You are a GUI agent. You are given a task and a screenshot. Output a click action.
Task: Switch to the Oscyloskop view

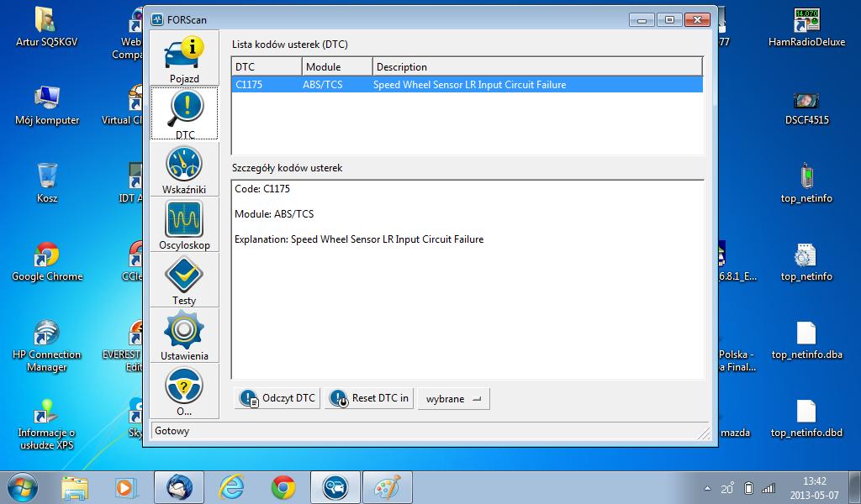click(184, 224)
